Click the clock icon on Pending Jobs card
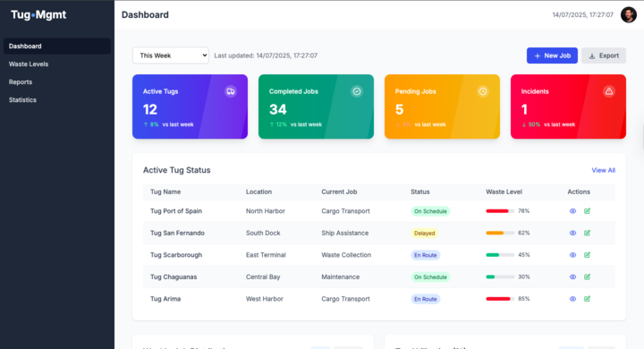Image resolution: width=644 pixels, height=349 pixels. [x=483, y=91]
